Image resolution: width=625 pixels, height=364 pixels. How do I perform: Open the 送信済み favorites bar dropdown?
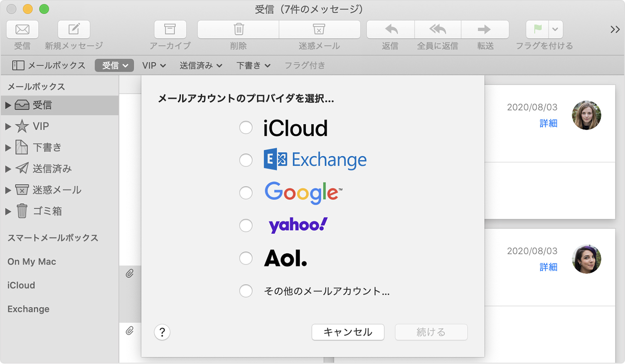(201, 65)
